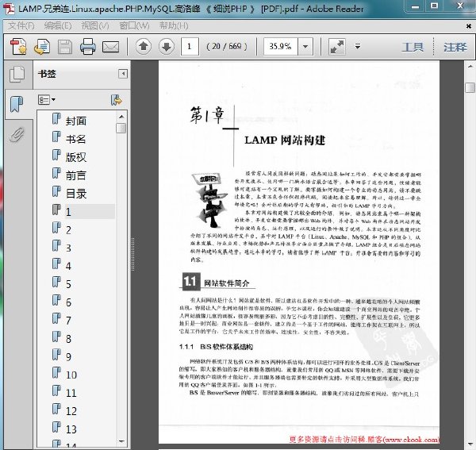Select bookmark 7
The image size is (476, 450).
pyautogui.click(x=68, y=321)
